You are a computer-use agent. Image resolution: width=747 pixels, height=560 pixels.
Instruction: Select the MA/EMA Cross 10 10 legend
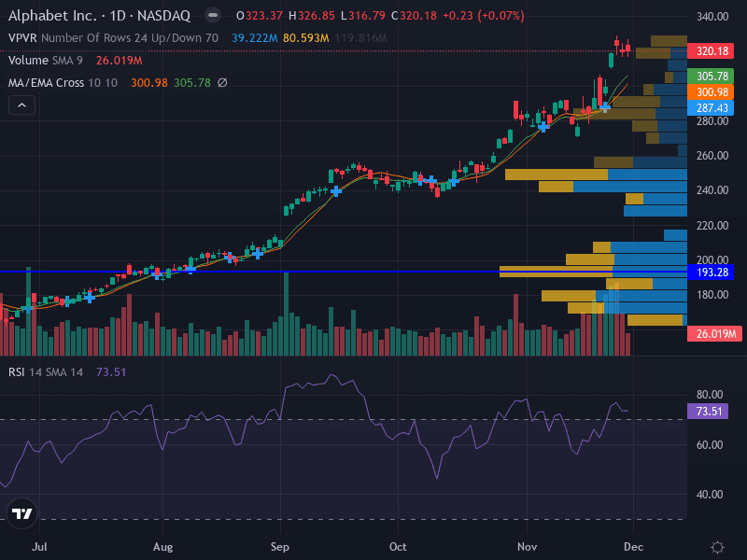tap(63, 83)
